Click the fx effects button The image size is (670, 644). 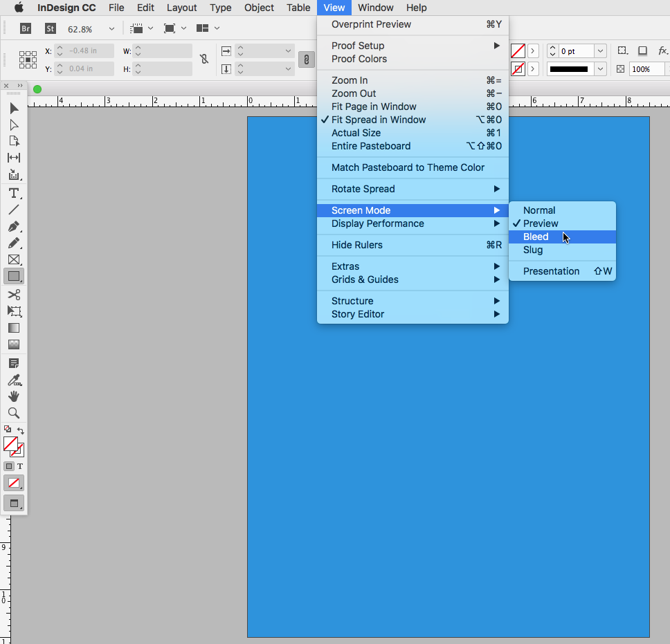662,50
